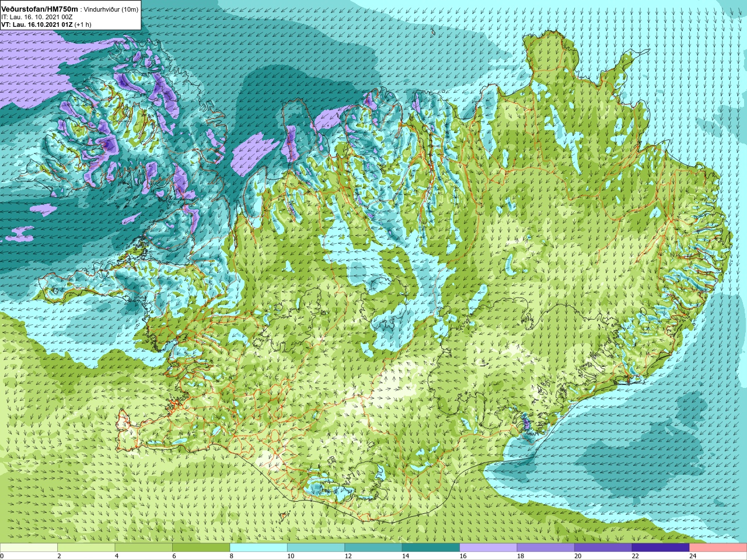Screen dimensions: 747x560
Task: Click the darker green 6–8 legend segment
Action: coord(201,547)
